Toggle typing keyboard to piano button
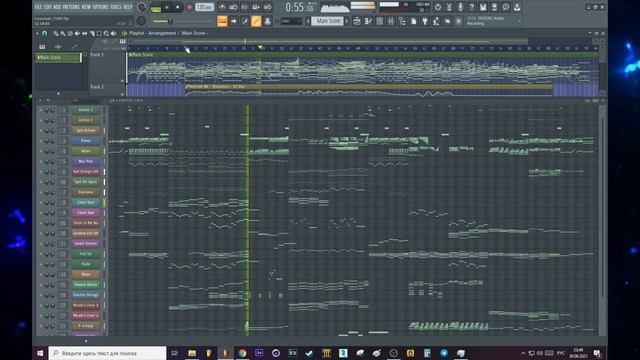Screen dimensions: 640x360 (222, 21)
